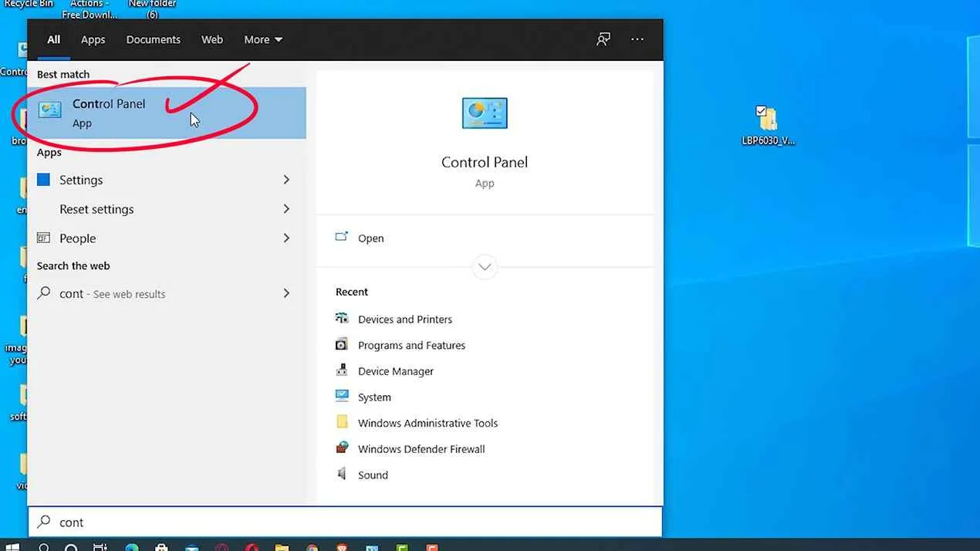The width and height of the screenshot is (980, 551).
Task: Click the Sound speaker icon
Action: coord(342,475)
